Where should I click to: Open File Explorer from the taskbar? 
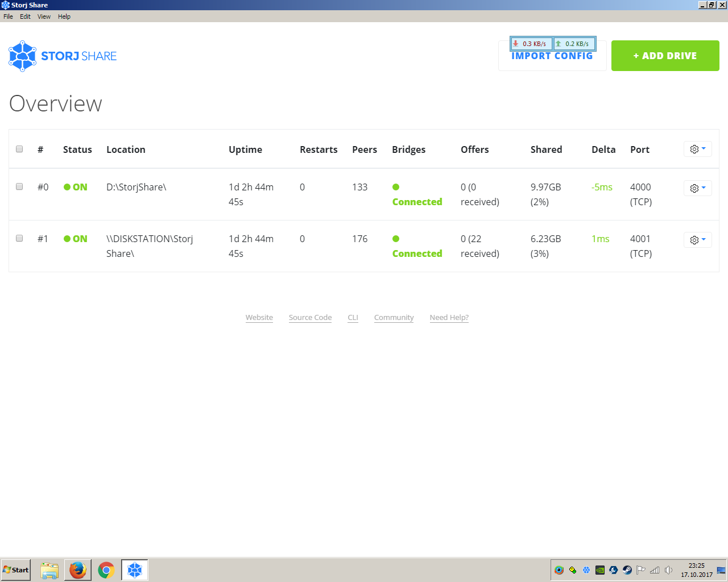(x=49, y=570)
